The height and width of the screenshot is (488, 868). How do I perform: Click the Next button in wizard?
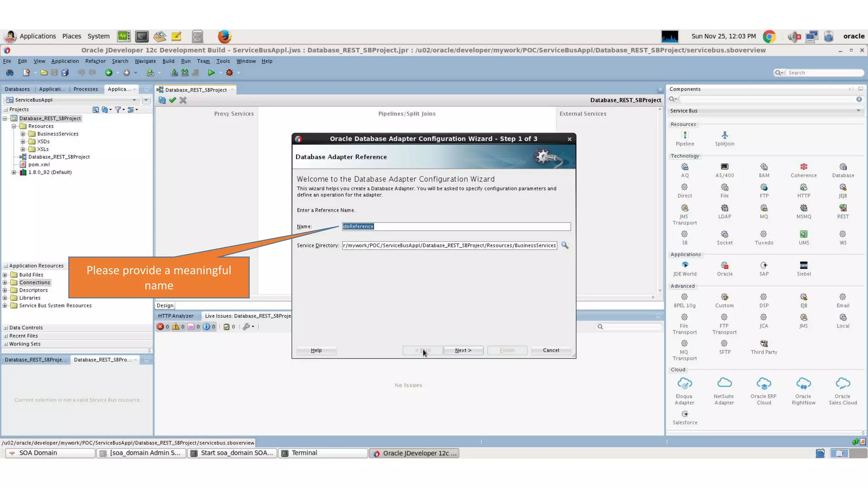[463, 350]
